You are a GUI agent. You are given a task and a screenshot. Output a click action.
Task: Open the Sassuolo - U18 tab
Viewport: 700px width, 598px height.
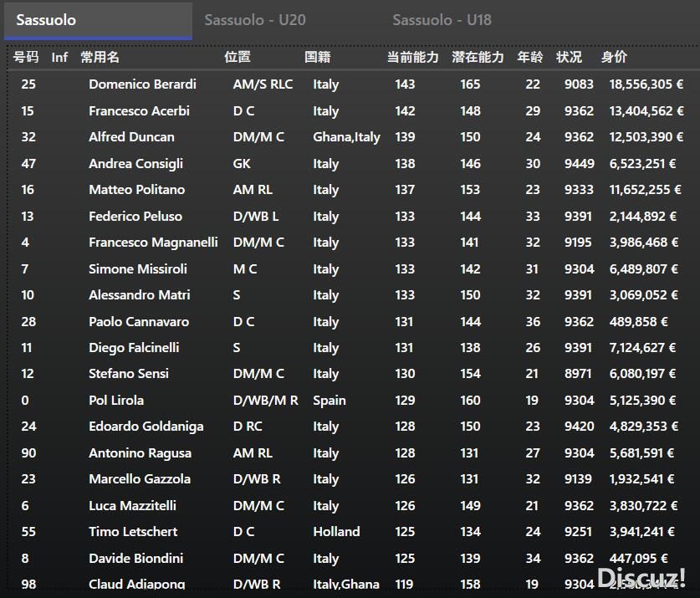coord(442,20)
